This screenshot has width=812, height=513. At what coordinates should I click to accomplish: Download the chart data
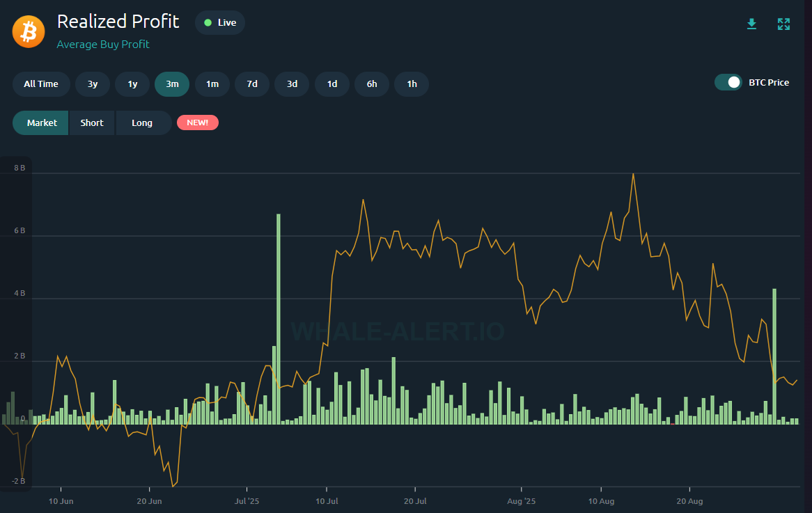coord(751,24)
